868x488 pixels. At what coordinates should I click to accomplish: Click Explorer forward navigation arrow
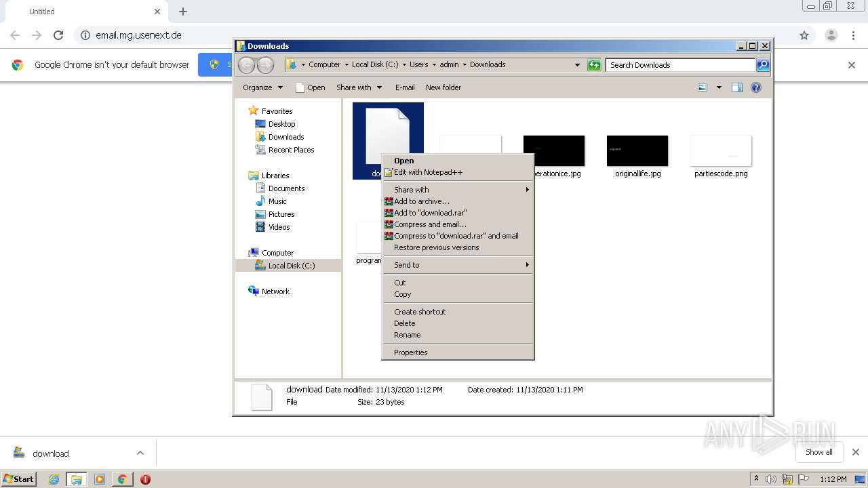[265, 64]
